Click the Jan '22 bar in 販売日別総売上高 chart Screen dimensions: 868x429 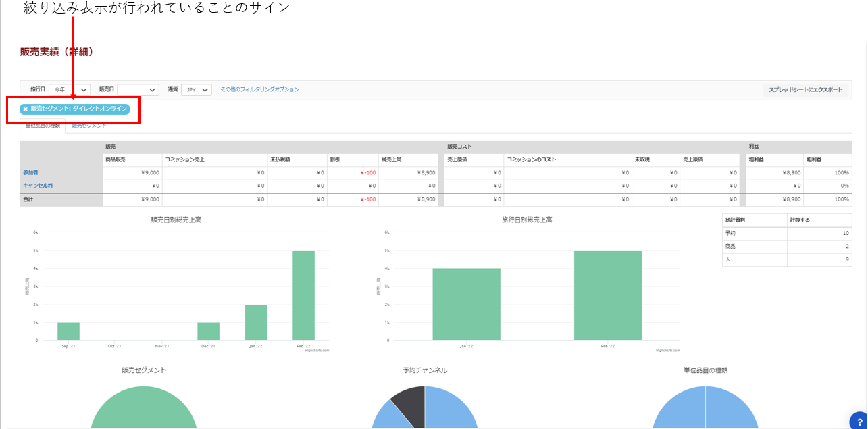tap(256, 322)
